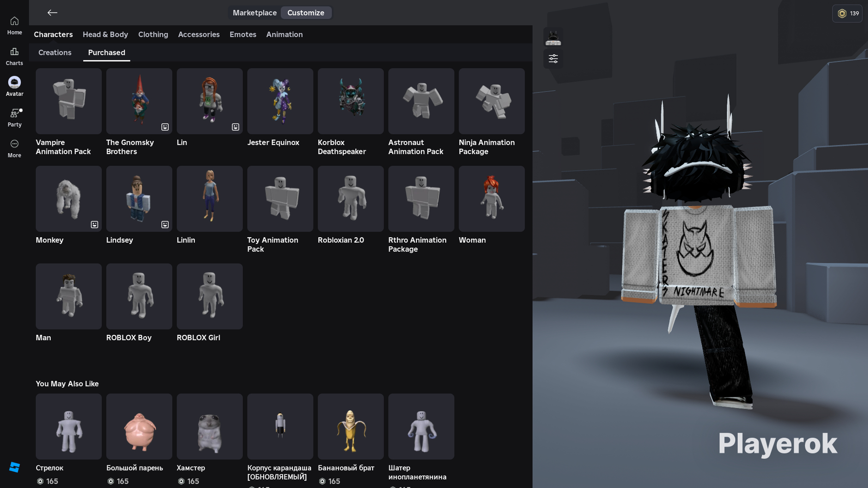Equip the Linlin character
This screenshot has width=868, height=488.
(x=210, y=199)
